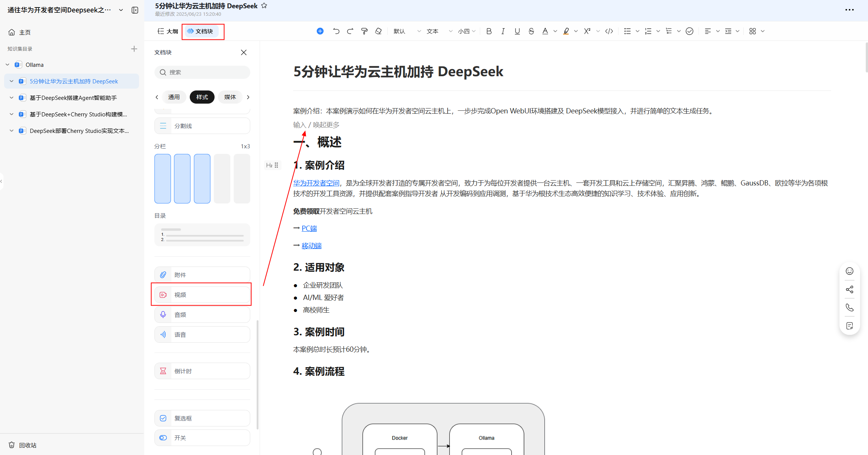Viewport: 868px width, 455px height.
Task: Toggle strikethrough formatting
Action: pos(531,31)
